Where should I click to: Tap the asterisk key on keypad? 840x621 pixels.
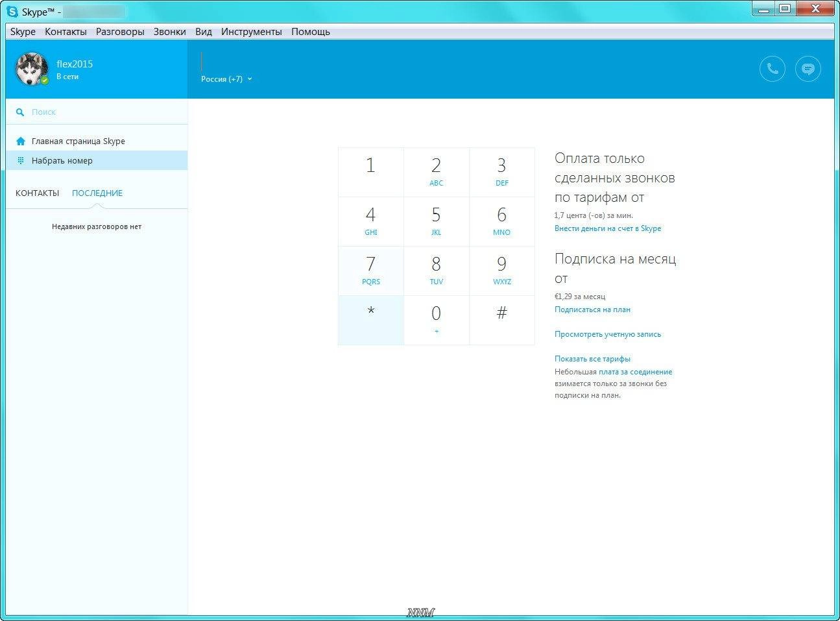[370, 320]
